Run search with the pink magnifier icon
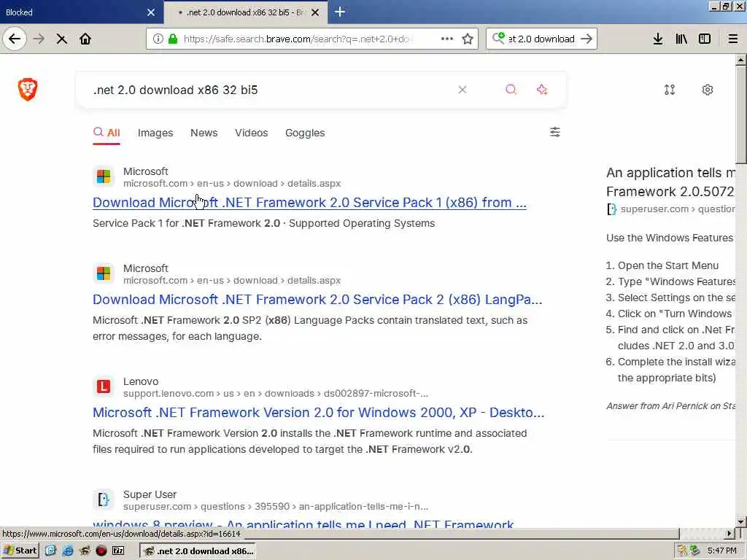The image size is (747, 560). coord(511,90)
